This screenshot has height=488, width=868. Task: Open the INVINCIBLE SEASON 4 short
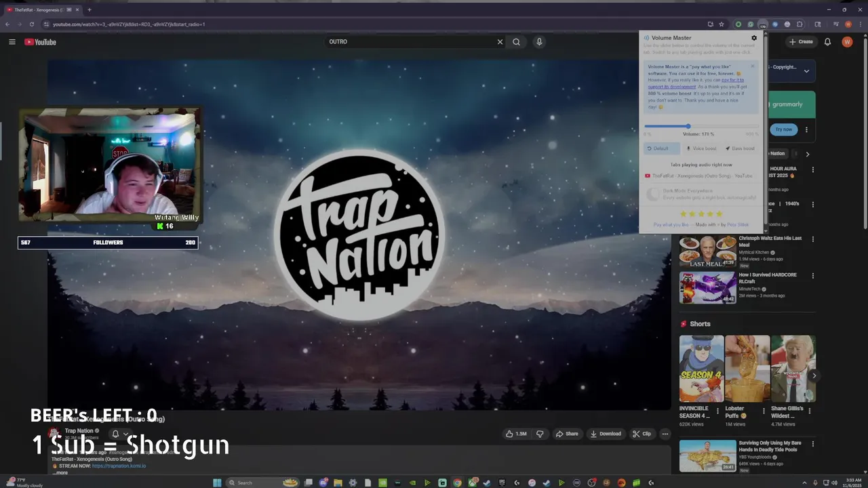701,369
